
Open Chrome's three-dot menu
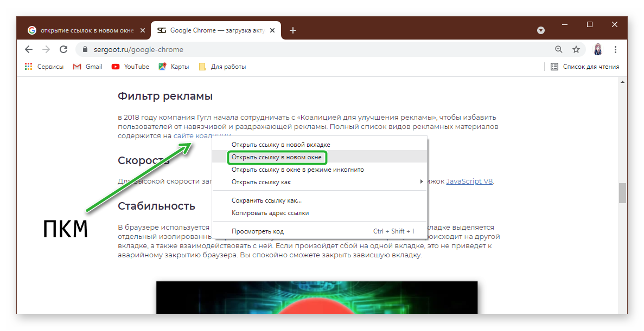(615, 49)
